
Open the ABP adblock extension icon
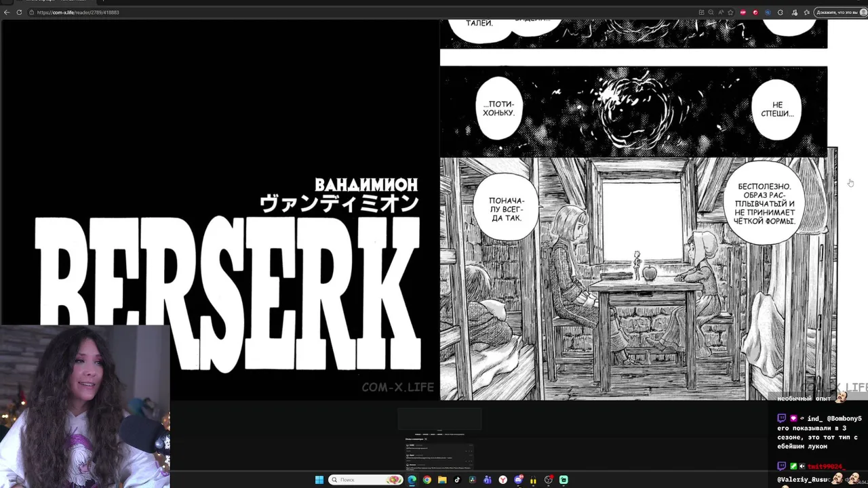pos(743,12)
